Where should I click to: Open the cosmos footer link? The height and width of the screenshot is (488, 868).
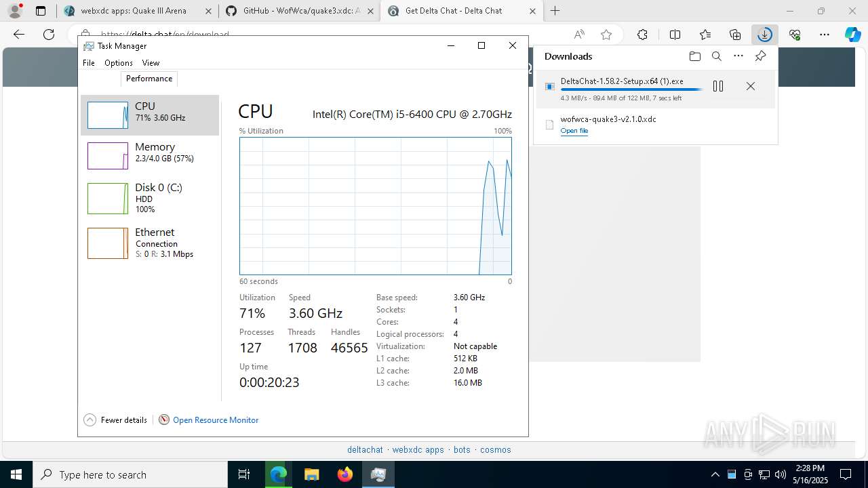pyautogui.click(x=496, y=450)
